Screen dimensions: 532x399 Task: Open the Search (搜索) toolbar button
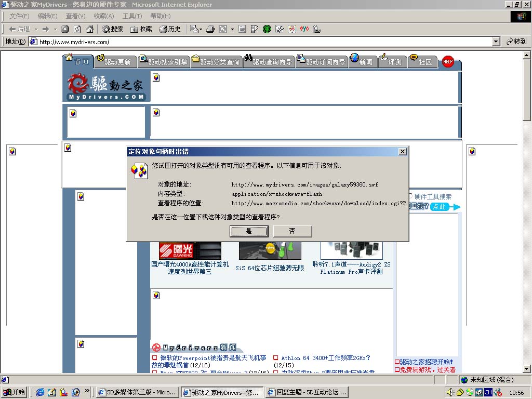click(113, 29)
